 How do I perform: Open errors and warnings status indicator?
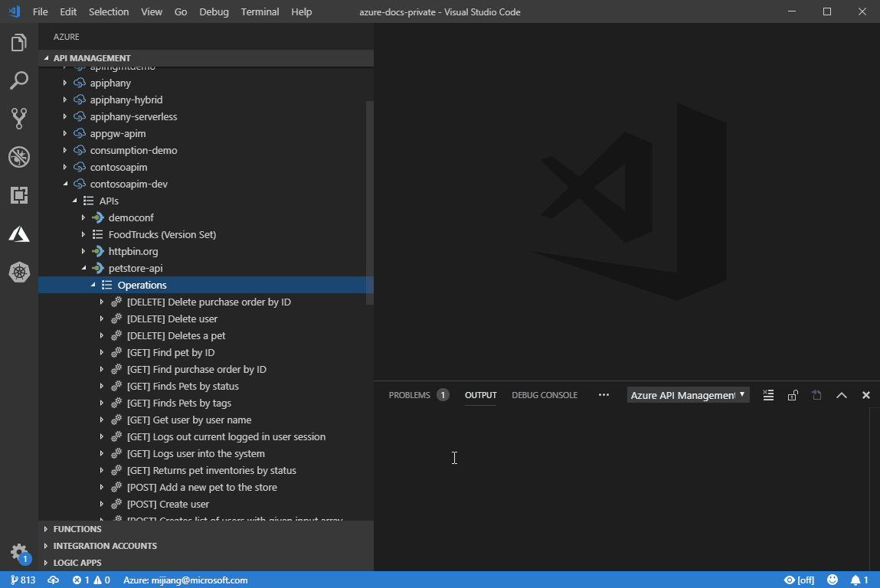(91, 580)
